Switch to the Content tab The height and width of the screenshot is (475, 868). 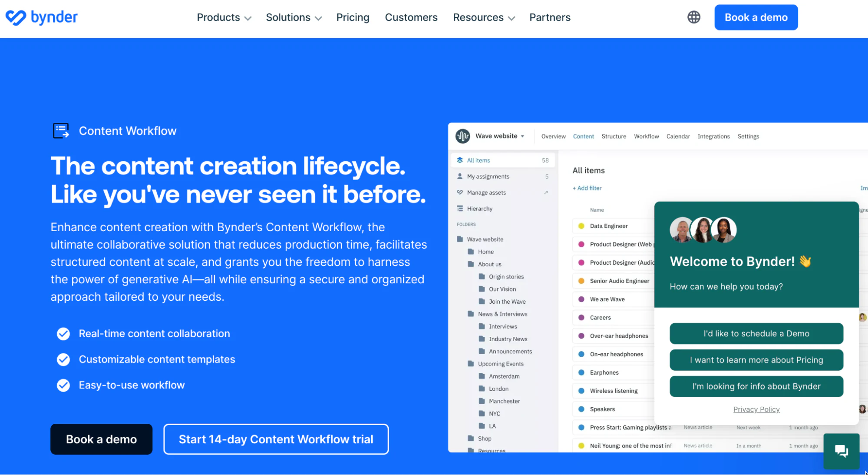[x=583, y=136]
